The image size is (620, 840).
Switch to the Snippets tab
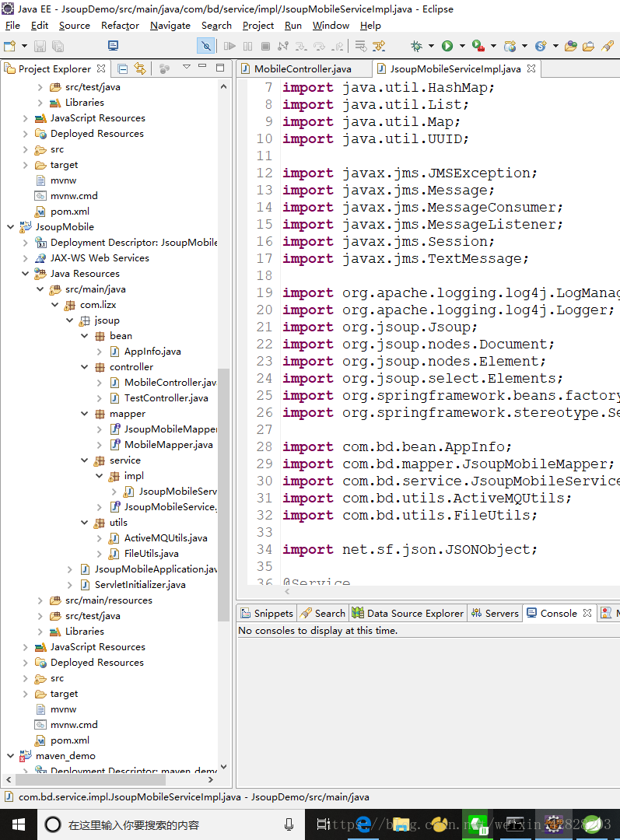click(267, 614)
